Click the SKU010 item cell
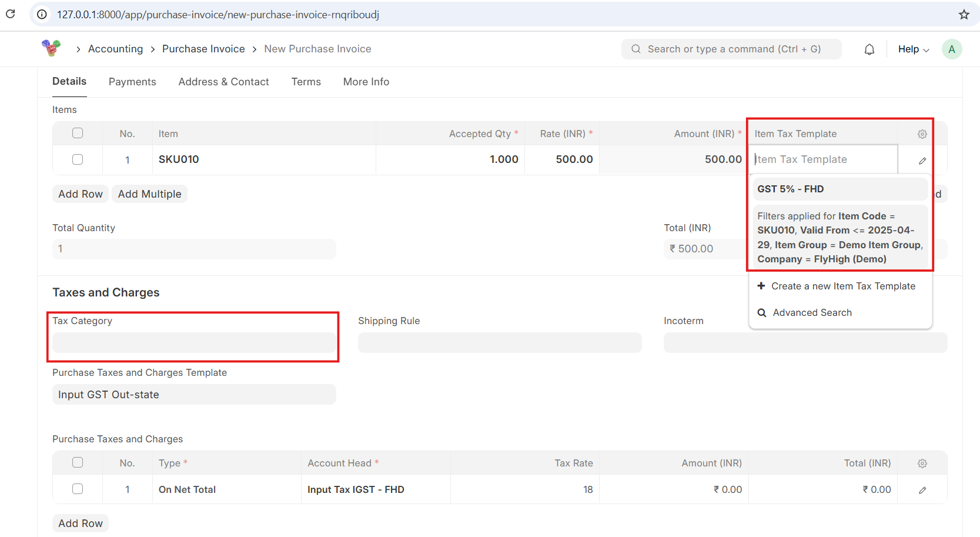The image size is (980, 537). pos(264,159)
